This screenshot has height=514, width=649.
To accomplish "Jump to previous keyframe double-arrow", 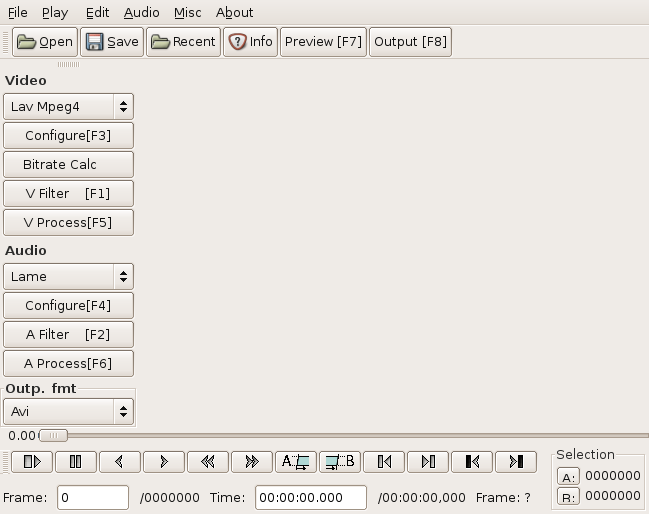I will click(x=208, y=461).
